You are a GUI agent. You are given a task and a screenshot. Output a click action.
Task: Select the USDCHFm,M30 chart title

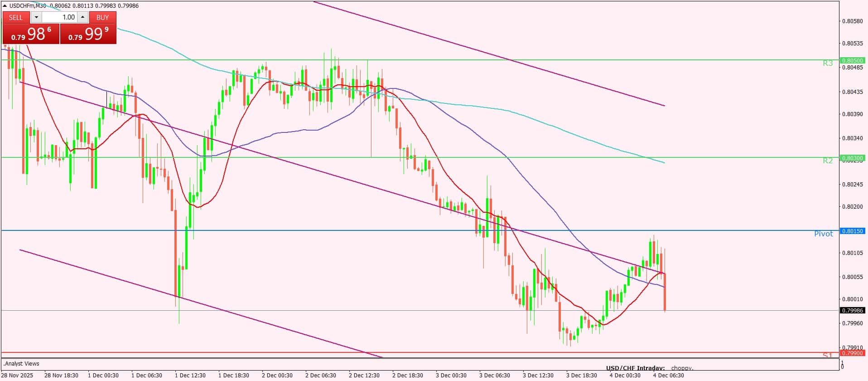tap(28, 5)
